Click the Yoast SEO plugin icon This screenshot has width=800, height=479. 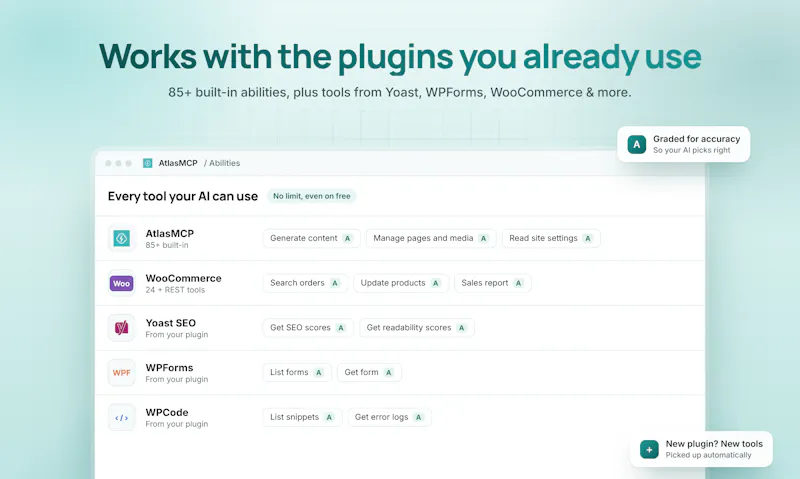[x=121, y=328]
